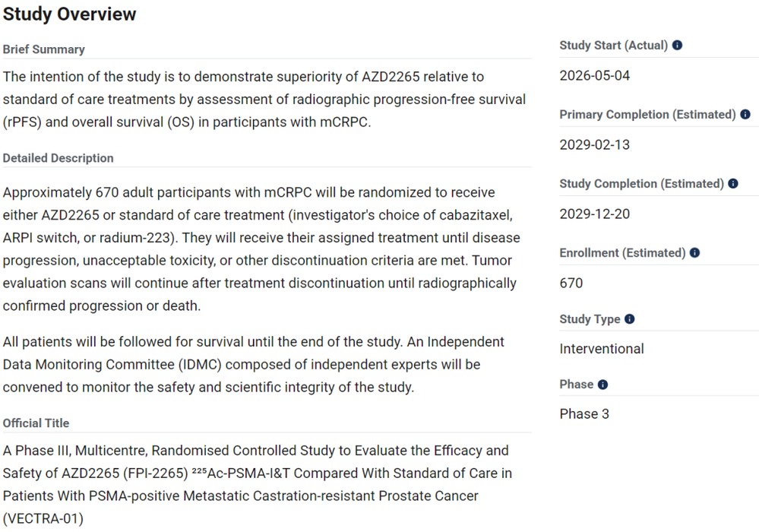Open the Phase info icon
This screenshot has width=759, height=532.
(x=602, y=385)
